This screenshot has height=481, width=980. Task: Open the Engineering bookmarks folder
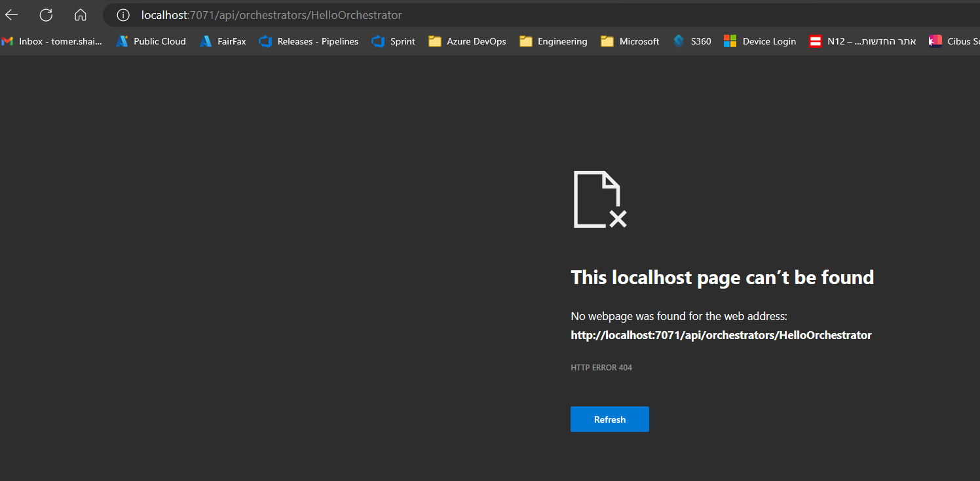(x=553, y=41)
